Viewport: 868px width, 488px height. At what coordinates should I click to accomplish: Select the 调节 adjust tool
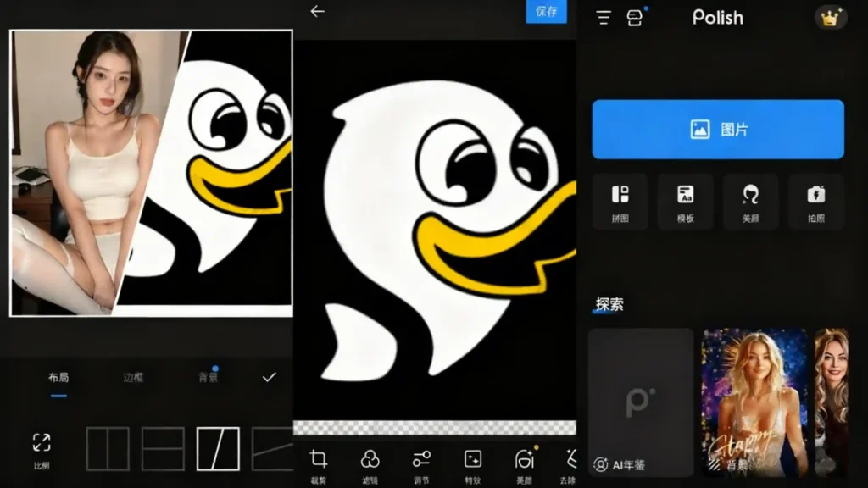coord(421,467)
